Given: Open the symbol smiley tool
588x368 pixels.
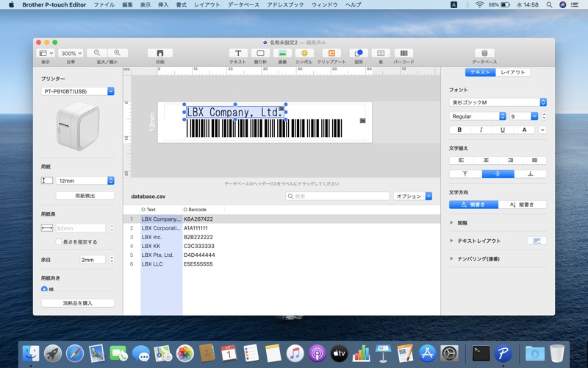Looking at the screenshot, I should click(x=304, y=53).
